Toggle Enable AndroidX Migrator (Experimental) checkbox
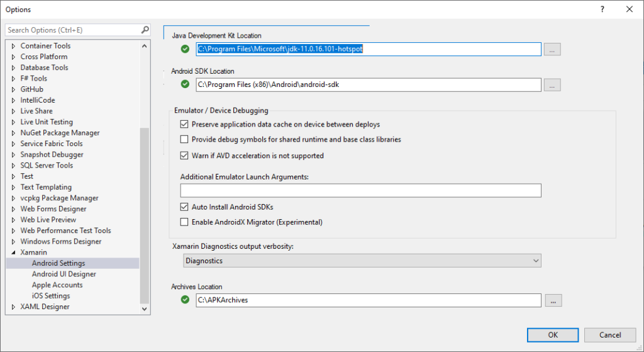The height and width of the screenshot is (352, 644). point(184,222)
